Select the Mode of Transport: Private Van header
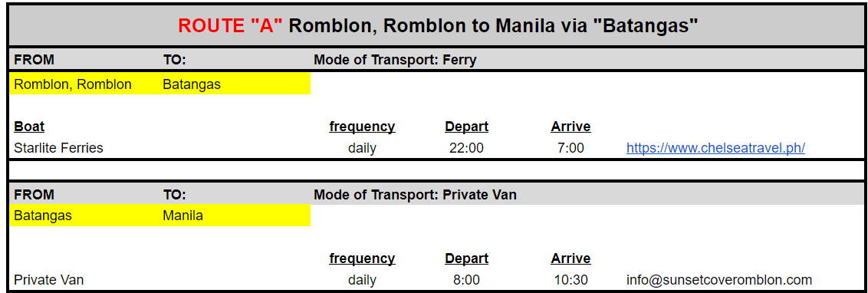This screenshot has height=293, width=868. coord(415,195)
